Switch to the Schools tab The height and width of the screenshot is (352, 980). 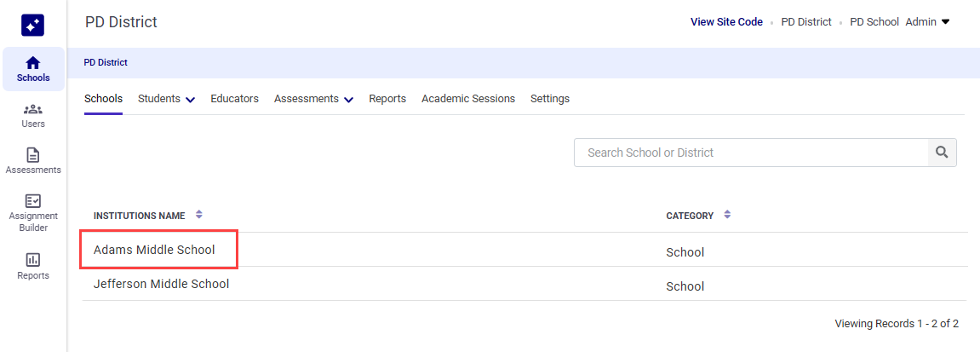pyautogui.click(x=103, y=99)
